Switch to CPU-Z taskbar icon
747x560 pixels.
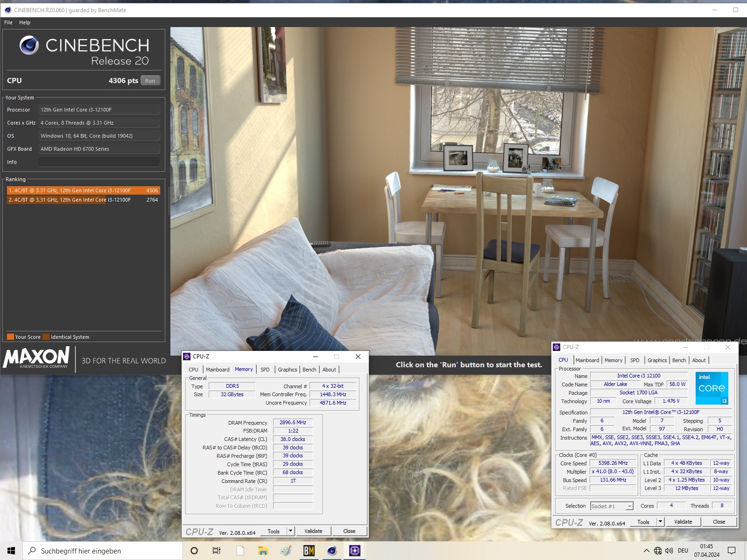click(355, 551)
